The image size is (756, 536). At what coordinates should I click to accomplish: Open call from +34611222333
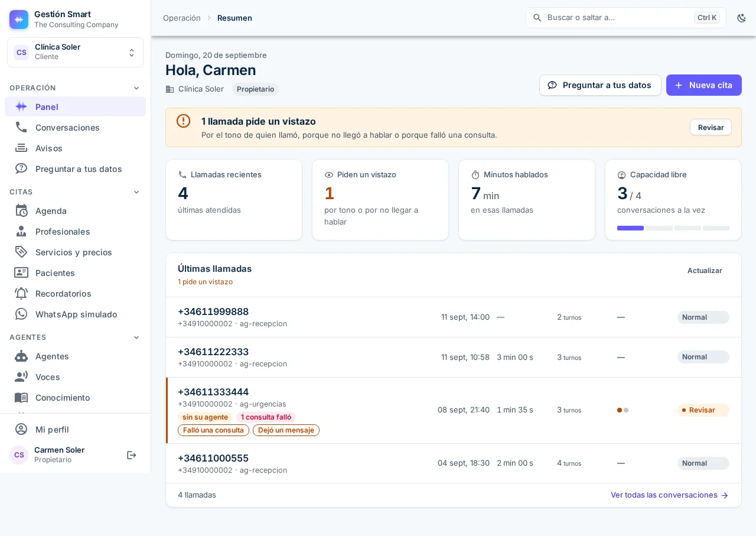click(x=454, y=357)
